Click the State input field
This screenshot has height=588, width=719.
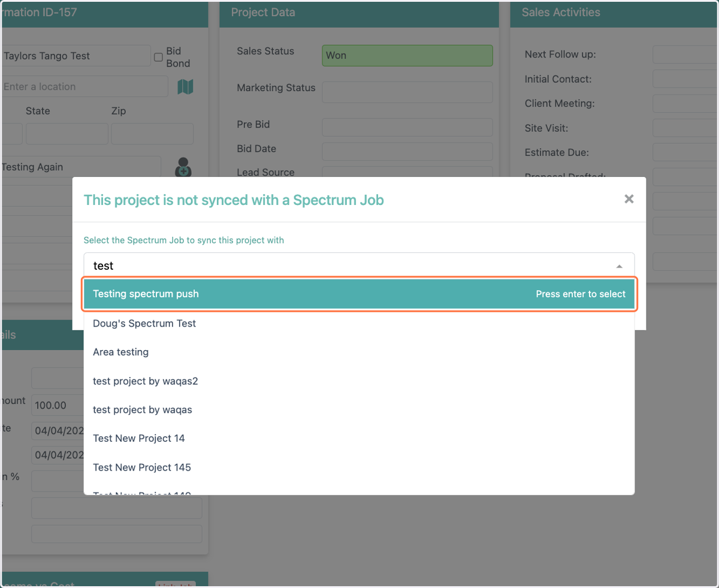[x=67, y=134]
